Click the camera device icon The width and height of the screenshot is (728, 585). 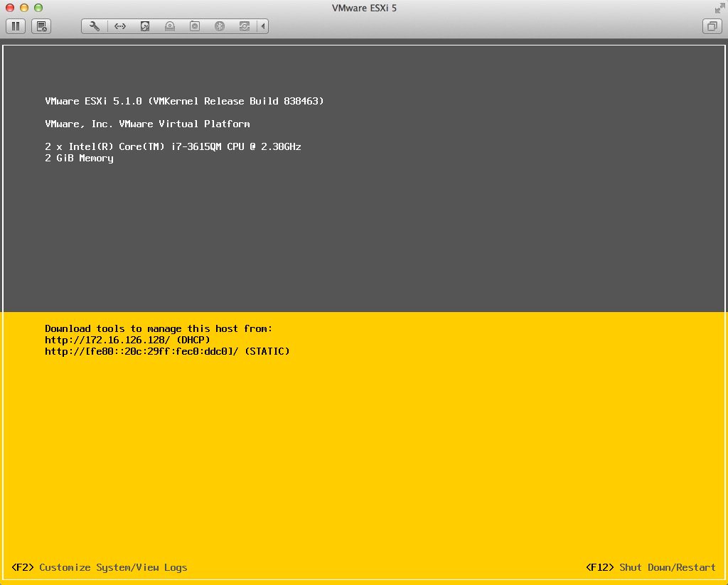[194, 26]
